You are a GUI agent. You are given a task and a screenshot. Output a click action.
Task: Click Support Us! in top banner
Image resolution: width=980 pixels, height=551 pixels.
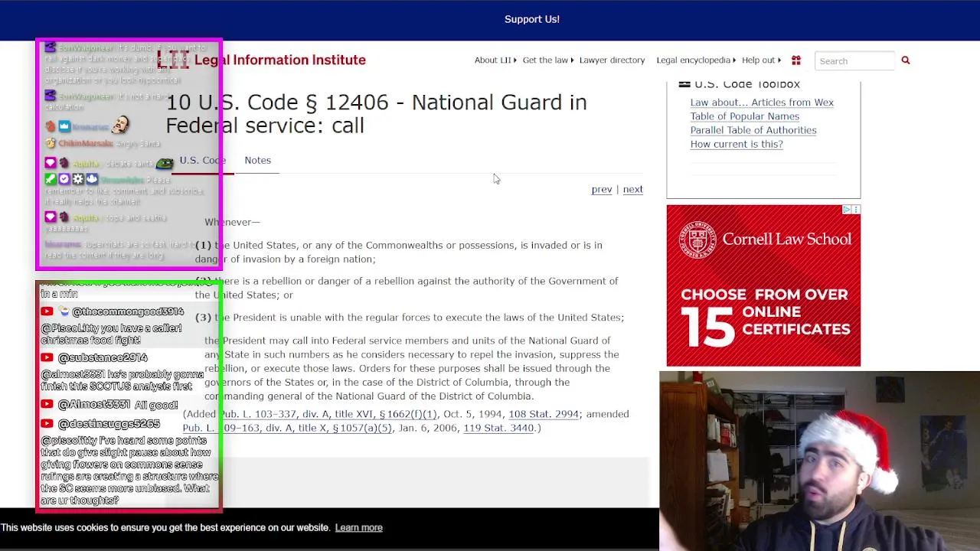(x=532, y=19)
